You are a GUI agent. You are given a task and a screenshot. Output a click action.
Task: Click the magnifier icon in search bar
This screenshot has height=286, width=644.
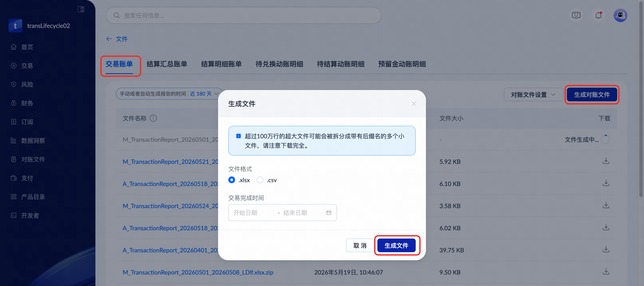tap(116, 15)
